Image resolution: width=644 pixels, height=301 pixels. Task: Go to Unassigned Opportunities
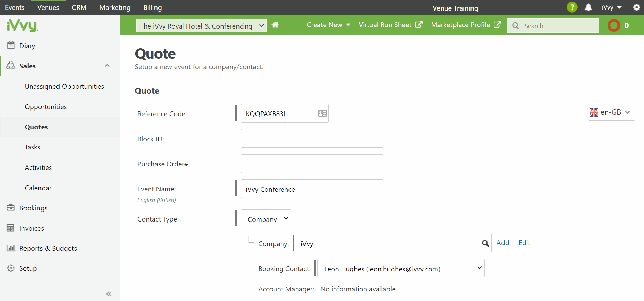tap(64, 86)
